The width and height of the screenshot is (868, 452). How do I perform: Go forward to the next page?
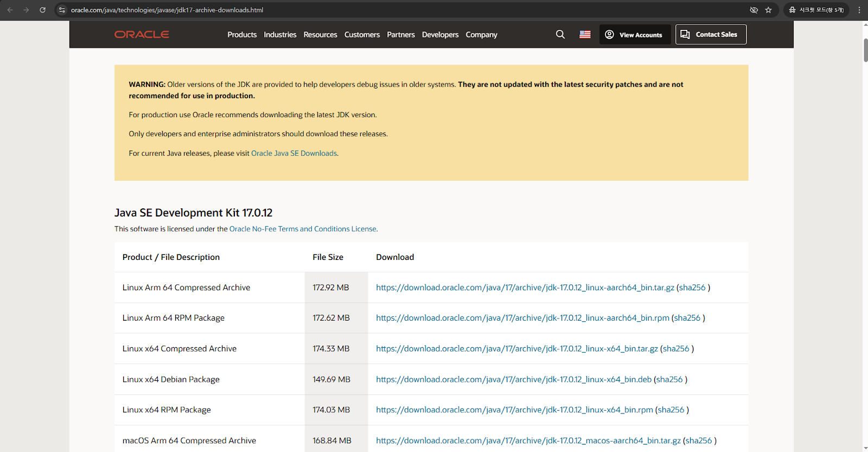click(26, 10)
